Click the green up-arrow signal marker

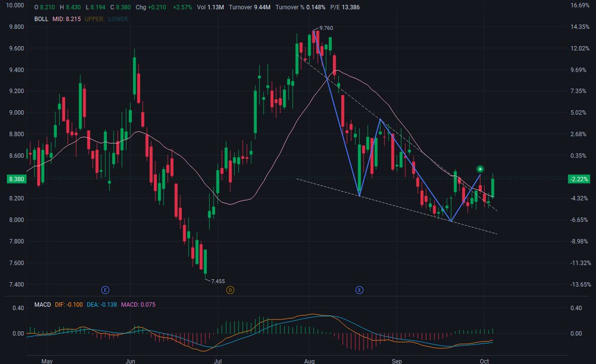click(x=480, y=169)
